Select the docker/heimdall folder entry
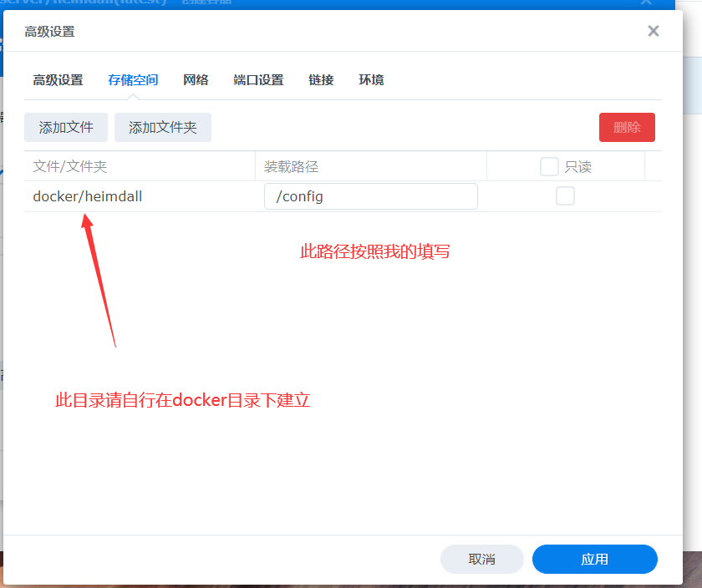702x588 pixels. point(88,196)
